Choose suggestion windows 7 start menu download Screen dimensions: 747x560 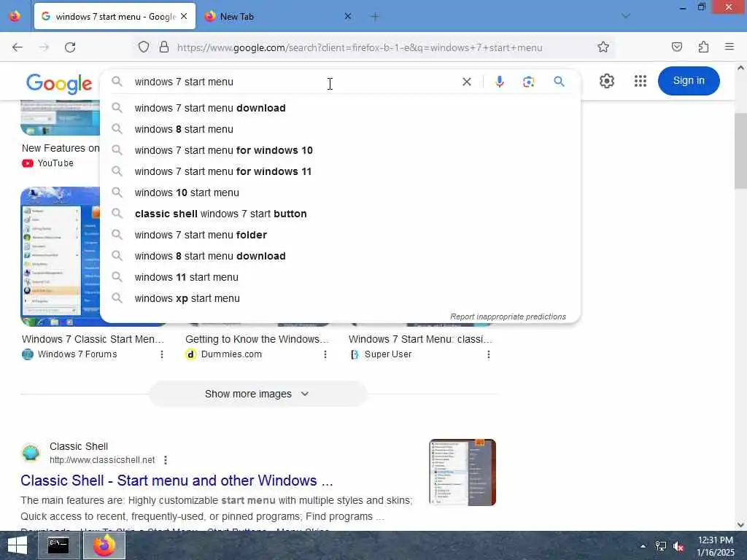(341, 108)
